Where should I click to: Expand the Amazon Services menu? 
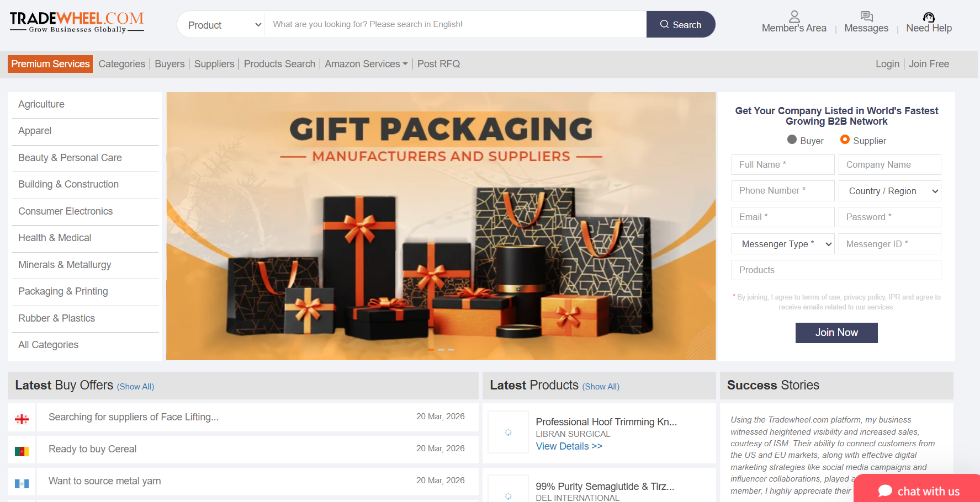[366, 64]
